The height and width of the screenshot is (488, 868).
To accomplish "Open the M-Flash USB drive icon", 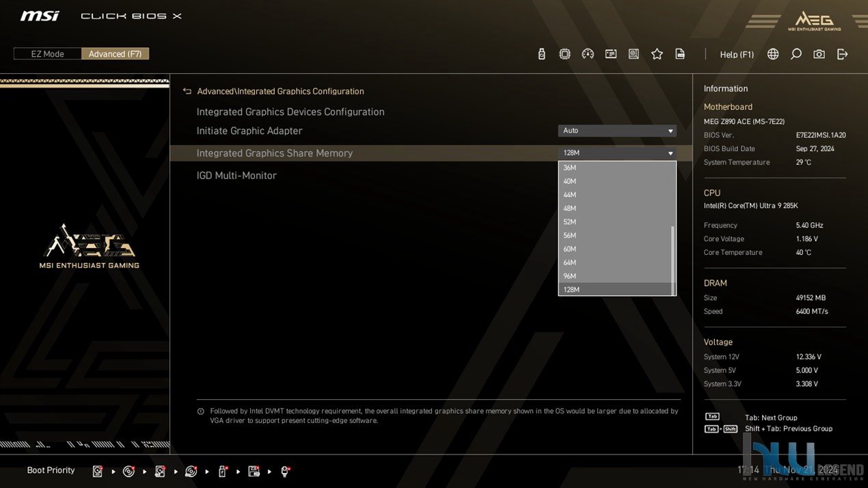I will [541, 54].
